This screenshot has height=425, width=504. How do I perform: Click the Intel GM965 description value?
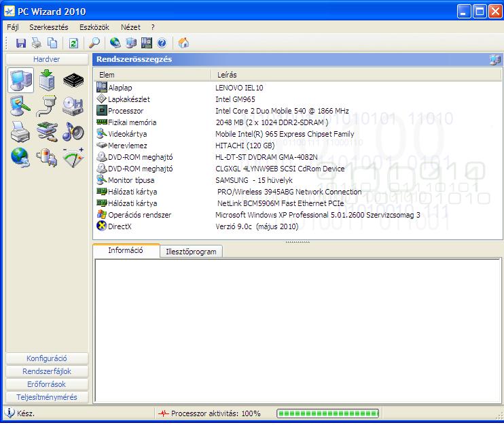pyautogui.click(x=235, y=99)
